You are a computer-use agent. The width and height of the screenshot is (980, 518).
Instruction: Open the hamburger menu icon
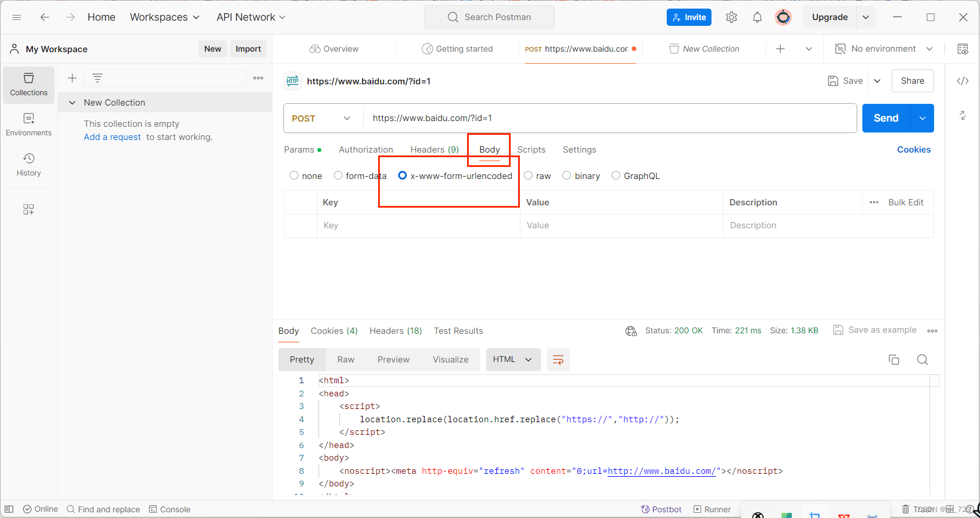(17, 17)
